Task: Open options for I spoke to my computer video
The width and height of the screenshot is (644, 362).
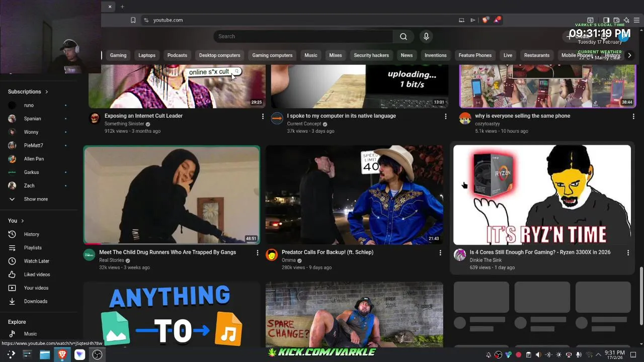Action: (x=445, y=117)
